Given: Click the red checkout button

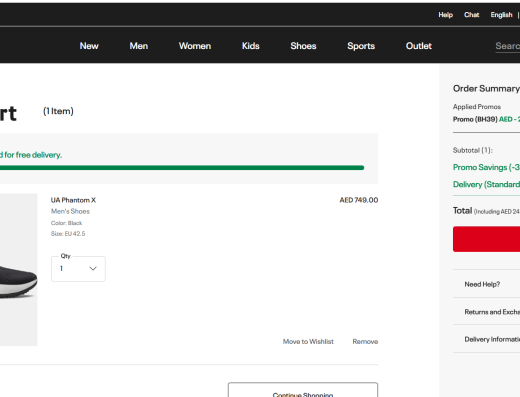Looking at the screenshot, I should coord(486,239).
